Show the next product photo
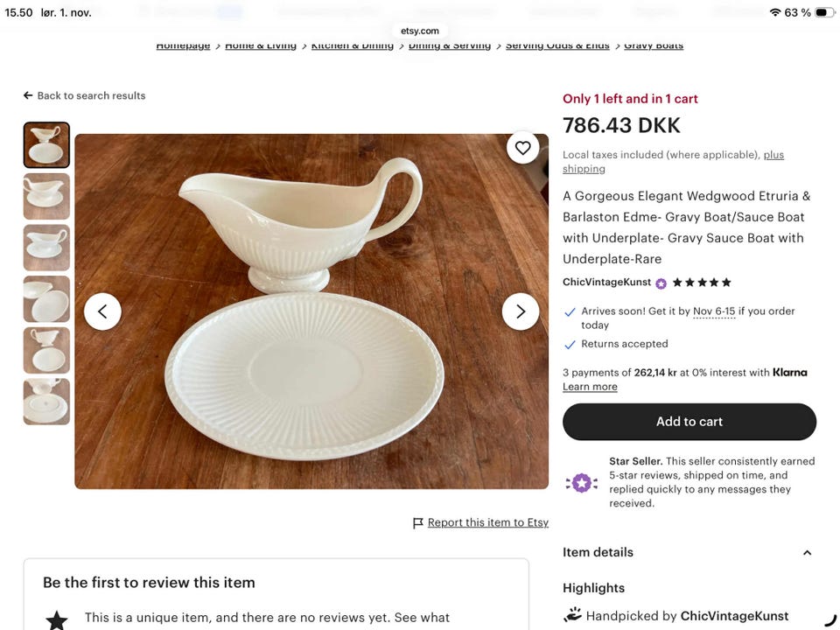The height and width of the screenshot is (630, 840). coord(521,311)
